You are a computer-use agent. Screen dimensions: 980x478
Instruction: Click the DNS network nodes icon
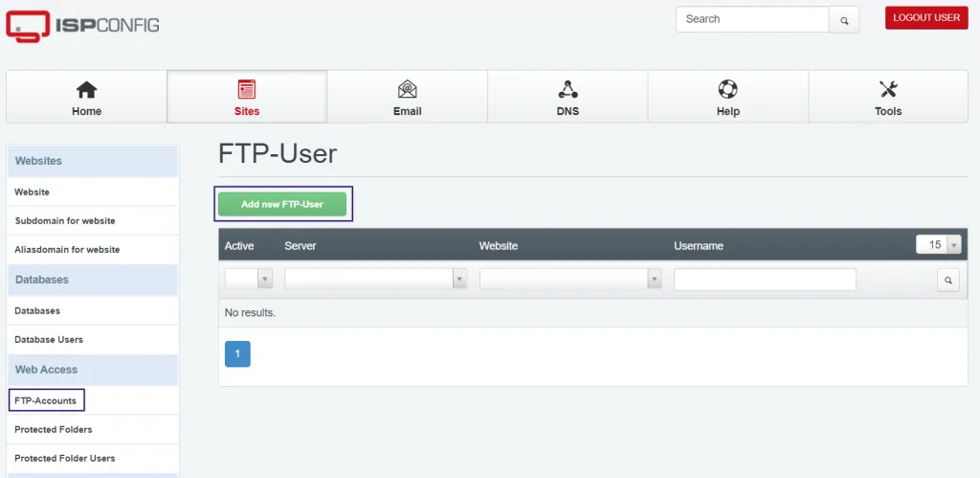pos(568,89)
